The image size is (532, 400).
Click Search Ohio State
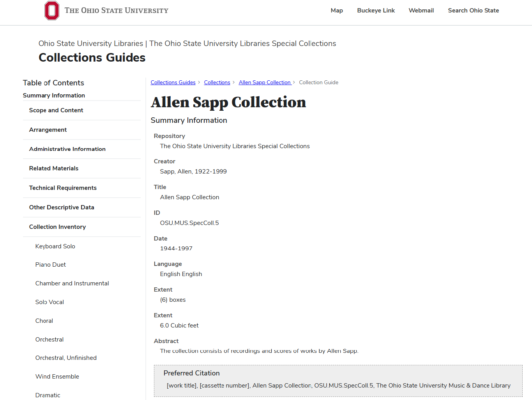click(473, 11)
